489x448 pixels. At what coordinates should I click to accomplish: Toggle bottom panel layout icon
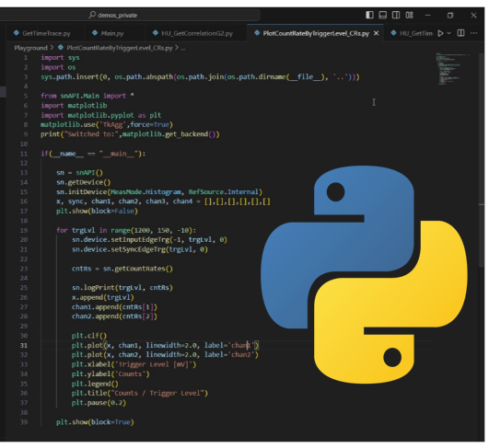(x=383, y=15)
